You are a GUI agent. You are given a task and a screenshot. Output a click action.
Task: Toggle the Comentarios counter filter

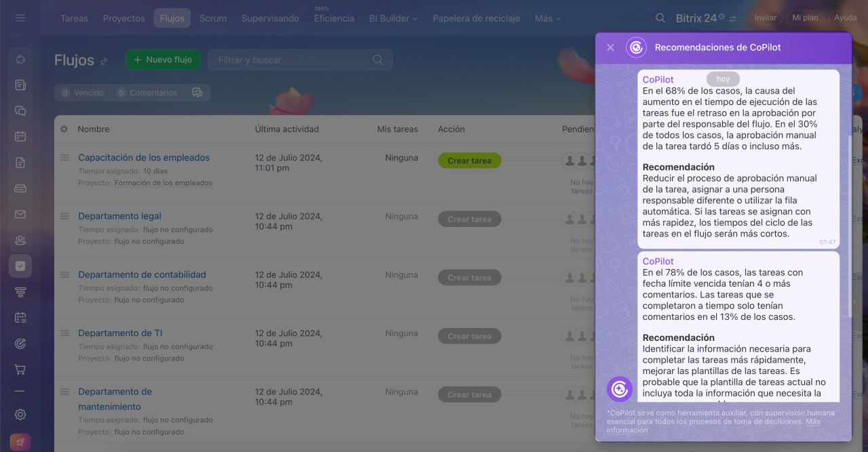(x=146, y=93)
